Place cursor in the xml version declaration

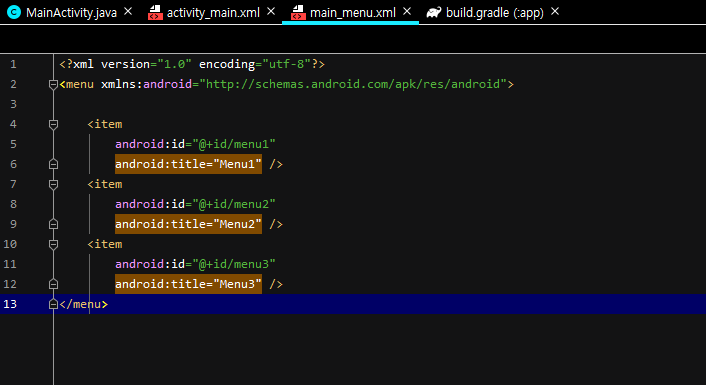[x=192, y=64]
